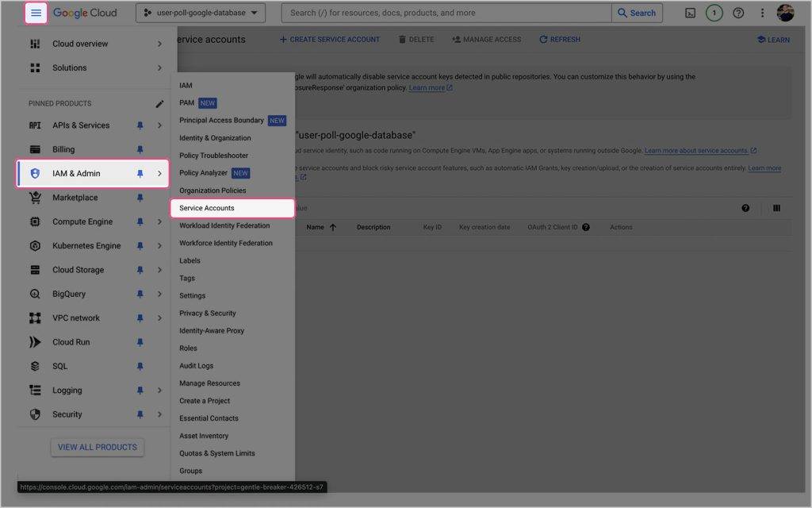Expand Compute Engine submenu chevron

[x=159, y=222]
